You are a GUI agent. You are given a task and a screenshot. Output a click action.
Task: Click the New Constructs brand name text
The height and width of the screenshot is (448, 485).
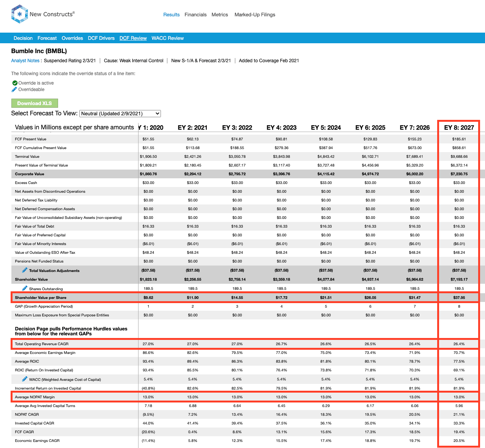point(52,14)
